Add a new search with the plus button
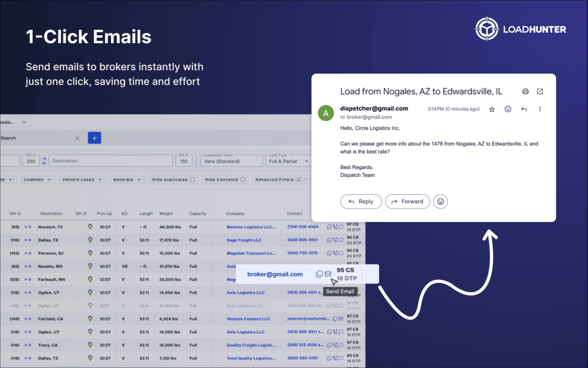 [x=95, y=138]
